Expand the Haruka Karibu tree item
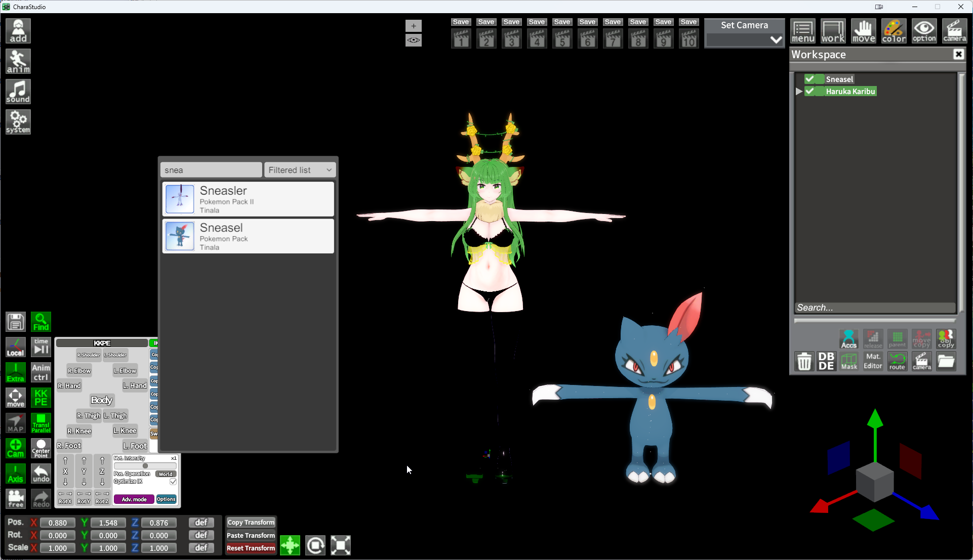 [799, 91]
